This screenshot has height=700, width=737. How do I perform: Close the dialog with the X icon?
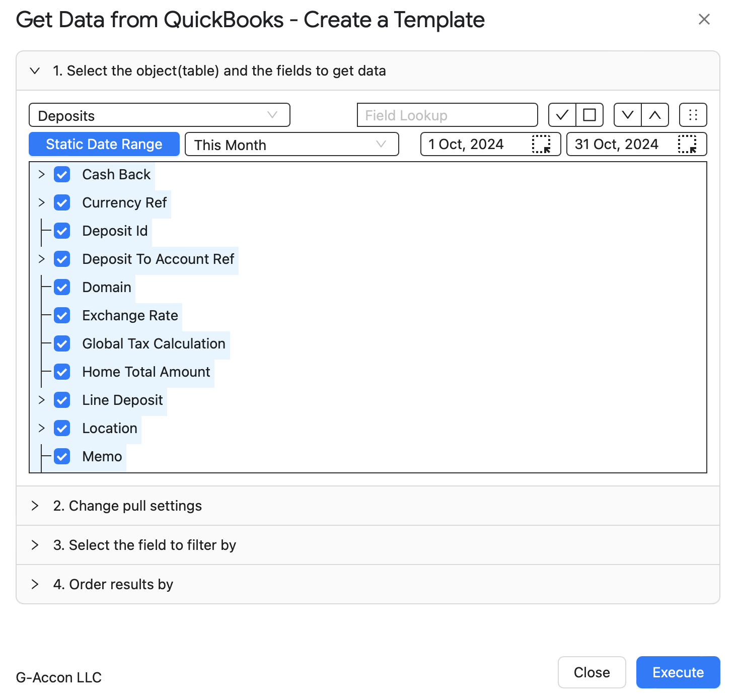coord(704,19)
